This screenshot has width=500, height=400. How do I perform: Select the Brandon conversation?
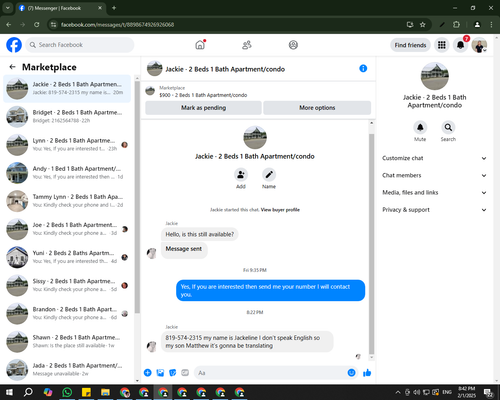(x=67, y=313)
